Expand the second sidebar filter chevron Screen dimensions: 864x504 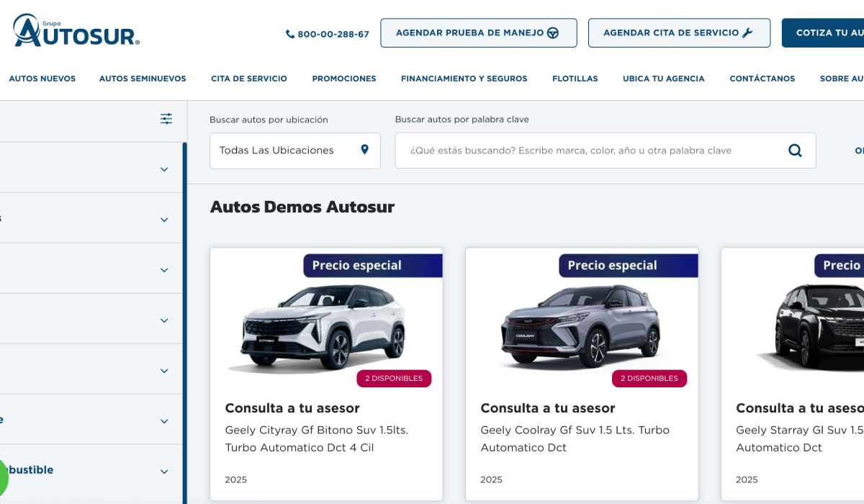164,220
